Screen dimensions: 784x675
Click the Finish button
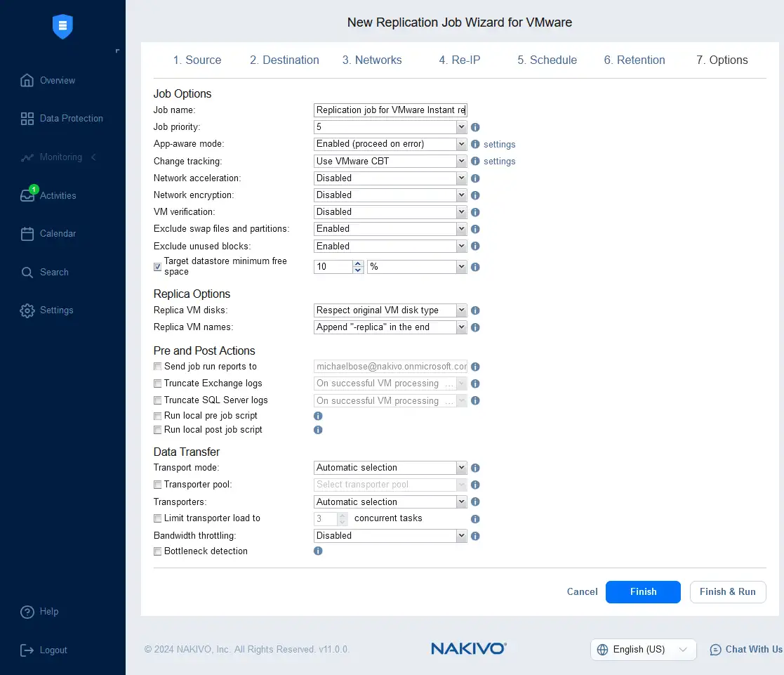[x=643, y=592]
